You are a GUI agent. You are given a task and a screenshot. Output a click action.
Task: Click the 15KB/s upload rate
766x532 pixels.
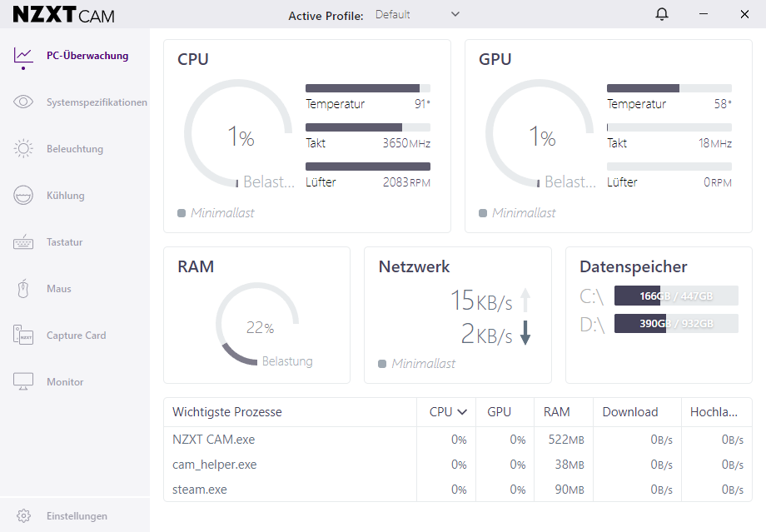tap(481, 300)
